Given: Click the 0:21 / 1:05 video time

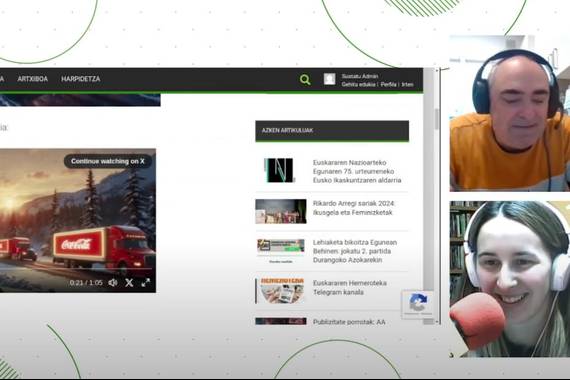Looking at the screenshot, I should tap(86, 283).
